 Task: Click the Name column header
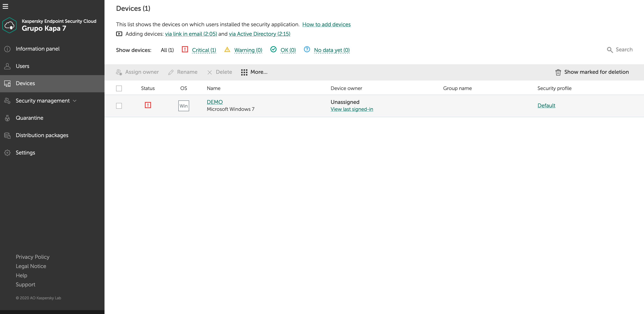point(213,88)
